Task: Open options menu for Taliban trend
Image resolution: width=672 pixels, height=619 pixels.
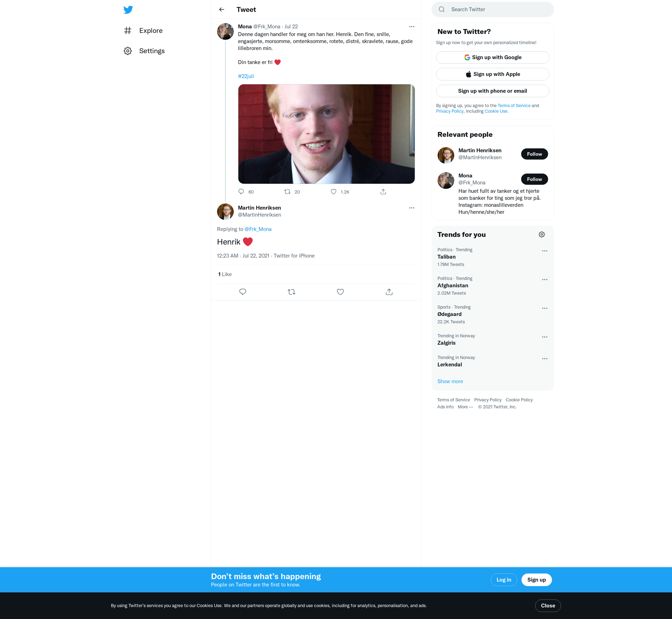Action: (x=545, y=251)
